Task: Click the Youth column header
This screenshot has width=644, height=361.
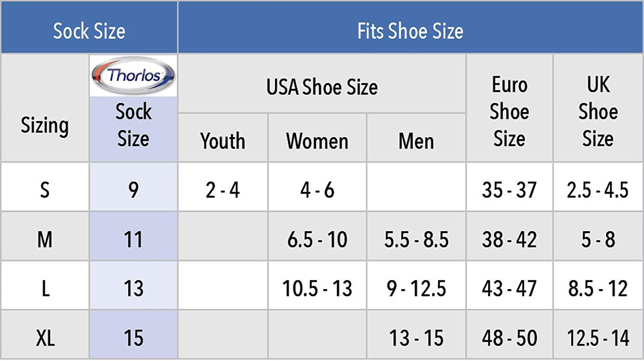Action: pyautogui.click(x=222, y=141)
